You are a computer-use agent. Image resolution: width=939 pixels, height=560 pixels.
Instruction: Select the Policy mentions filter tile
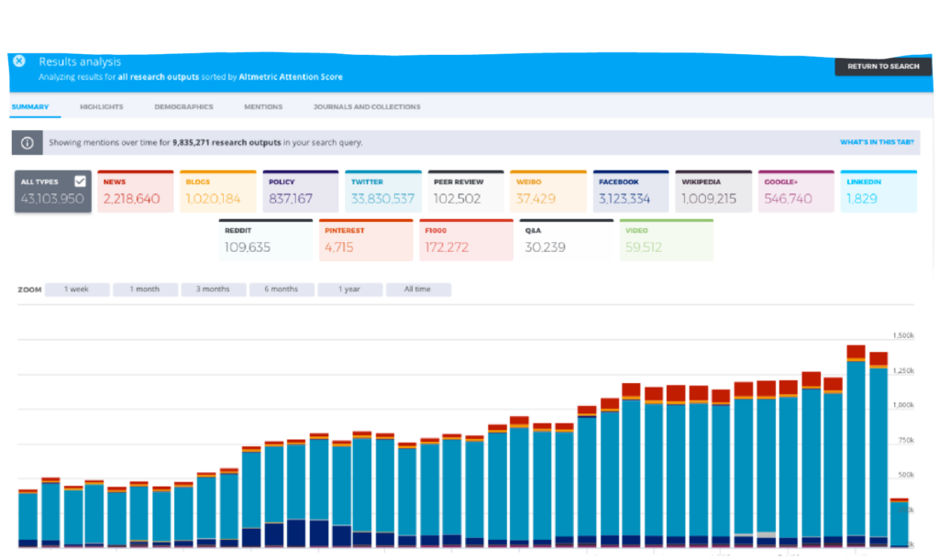301,192
